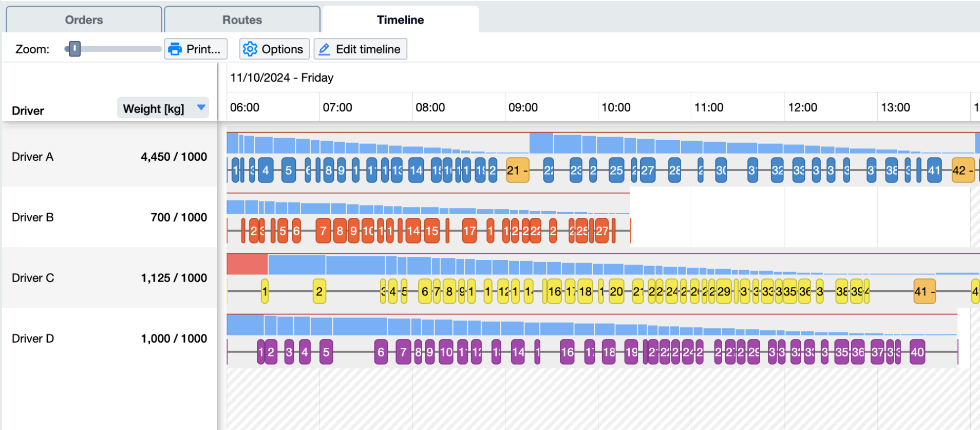Screen dimensions: 980x430
Task: Select Driver D purple stop 40
Action: coord(917,352)
